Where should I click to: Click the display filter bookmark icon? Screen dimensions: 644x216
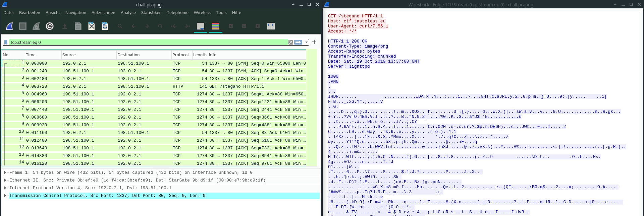click(x=6, y=42)
